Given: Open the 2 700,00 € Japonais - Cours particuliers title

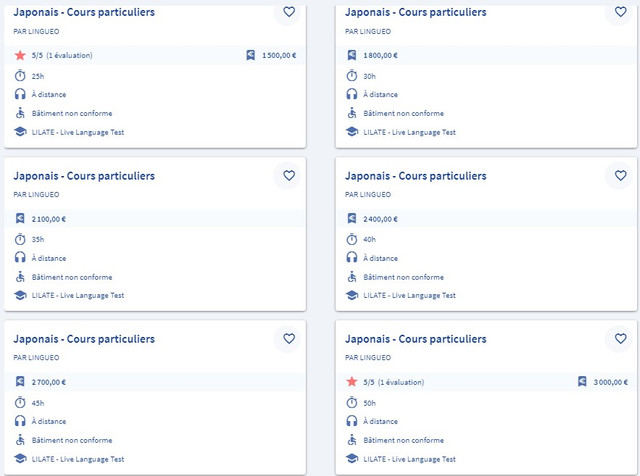Looking at the screenshot, I should [x=84, y=339].
